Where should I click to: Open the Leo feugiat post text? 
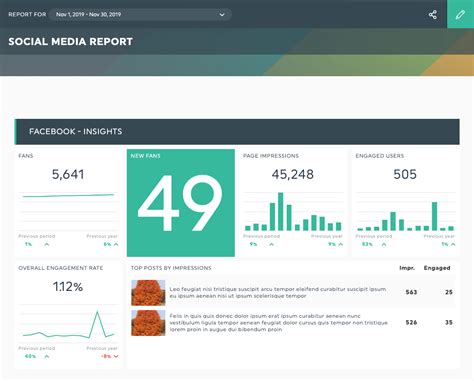(278, 293)
